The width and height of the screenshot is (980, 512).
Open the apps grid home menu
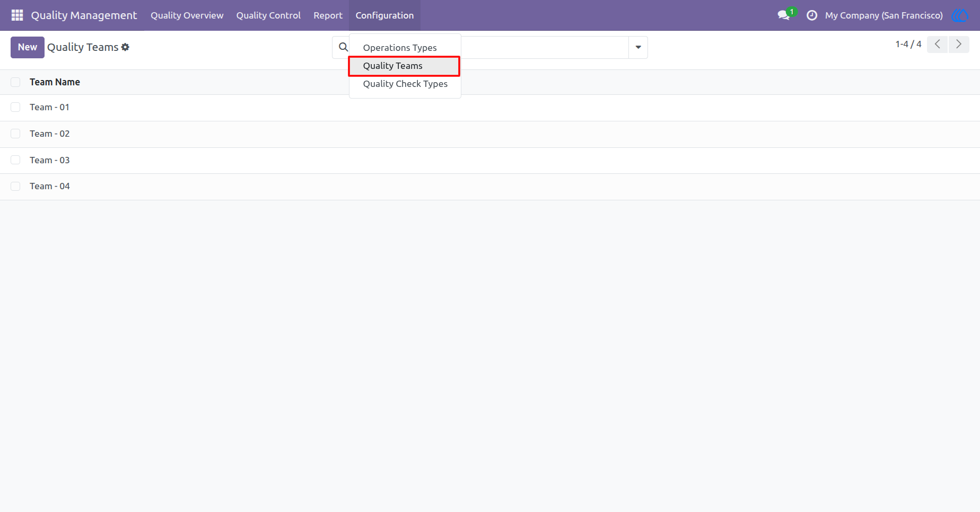[17, 15]
